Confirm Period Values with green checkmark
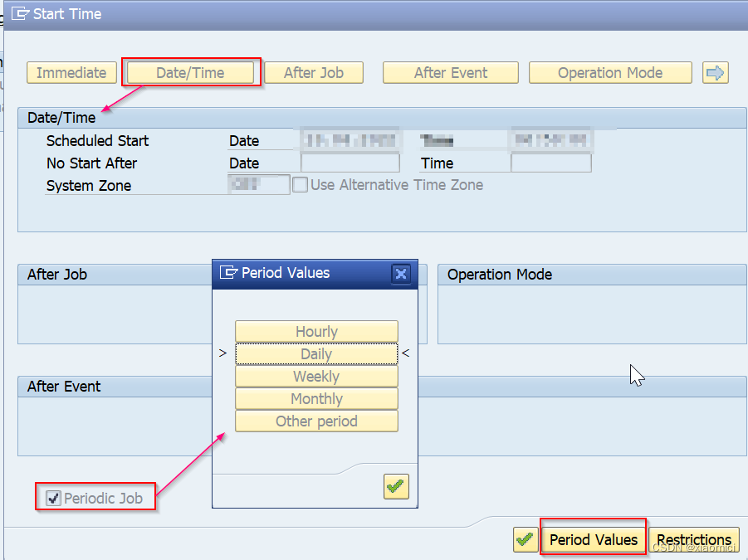Image resolution: width=748 pixels, height=560 pixels. pos(396,487)
